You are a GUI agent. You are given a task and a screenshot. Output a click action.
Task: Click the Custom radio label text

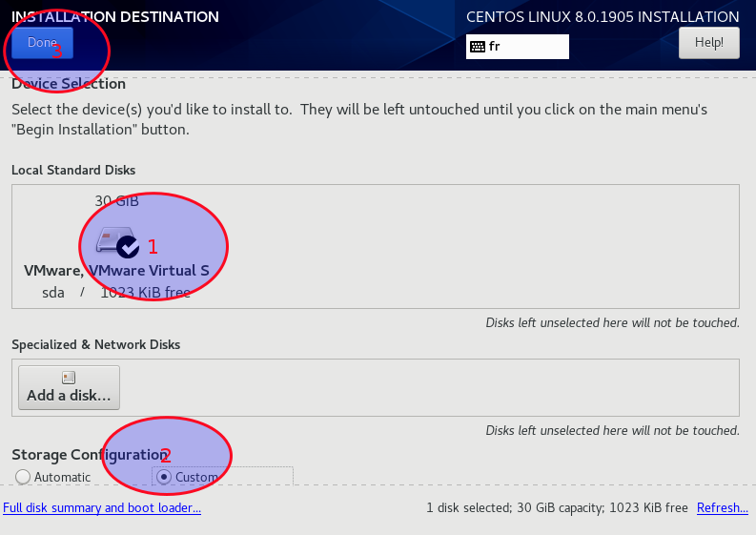coord(196,477)
